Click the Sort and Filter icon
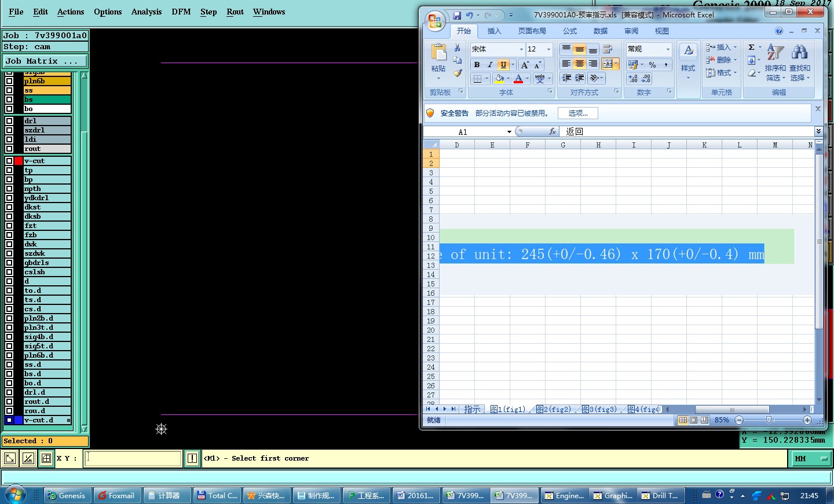This screenshot has height=504, width=834. [x=775, y=52]
